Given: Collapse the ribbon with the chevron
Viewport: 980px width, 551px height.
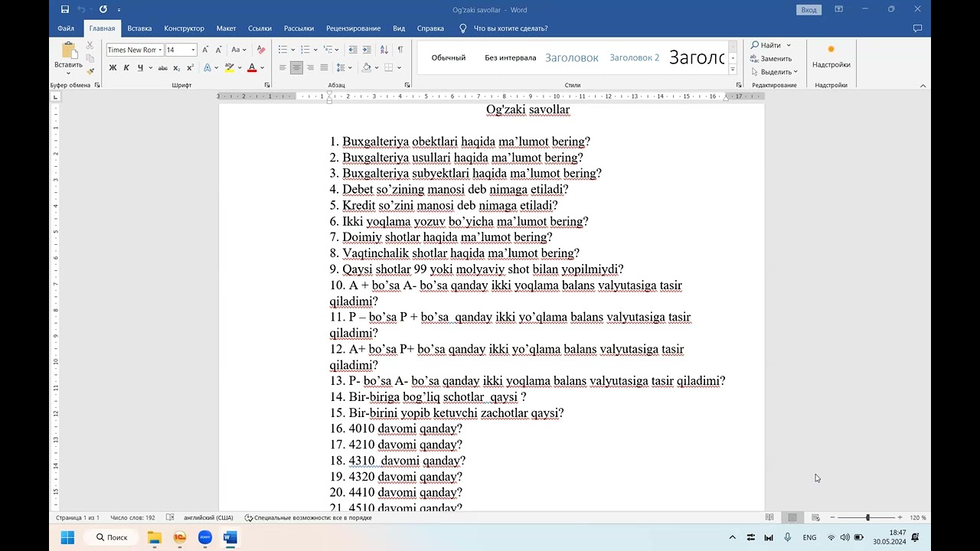Looking at the screenshot, I should pos(923,85).
